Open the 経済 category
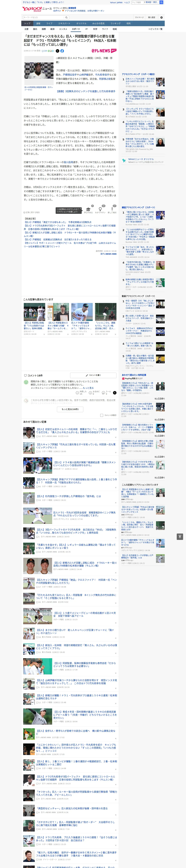This screenshot has width=186, height=868. 52,29
